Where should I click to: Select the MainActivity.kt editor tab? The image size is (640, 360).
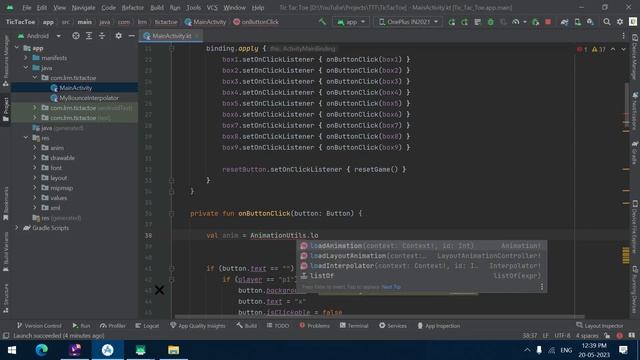click(171, 36)
